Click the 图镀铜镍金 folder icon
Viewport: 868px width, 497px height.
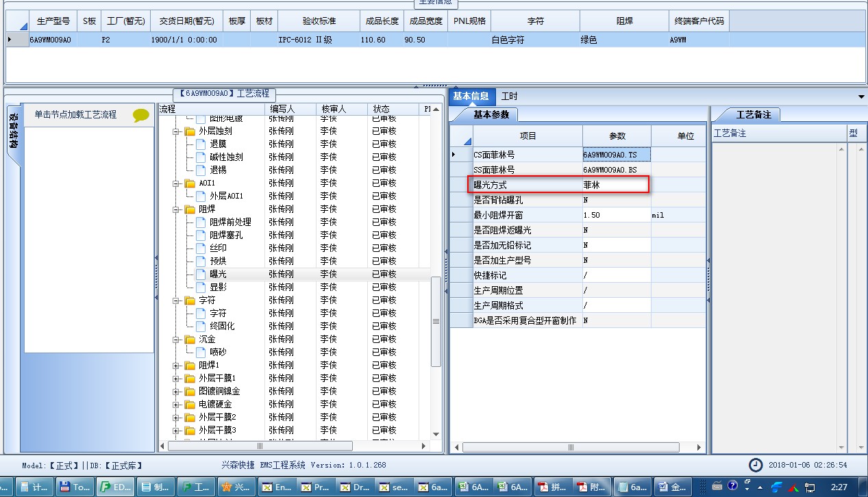pyautogui.click(x=190, y=391)
